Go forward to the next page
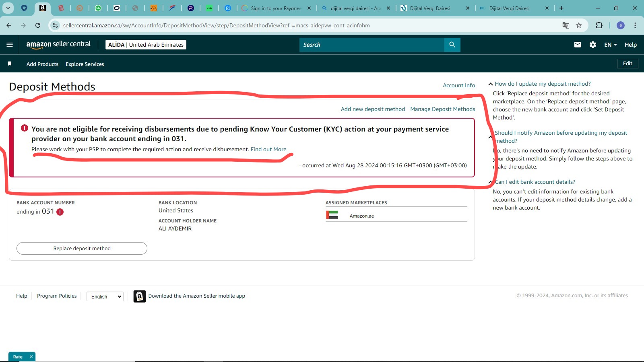Screen dimensions: 644x362 pos(23,25)
